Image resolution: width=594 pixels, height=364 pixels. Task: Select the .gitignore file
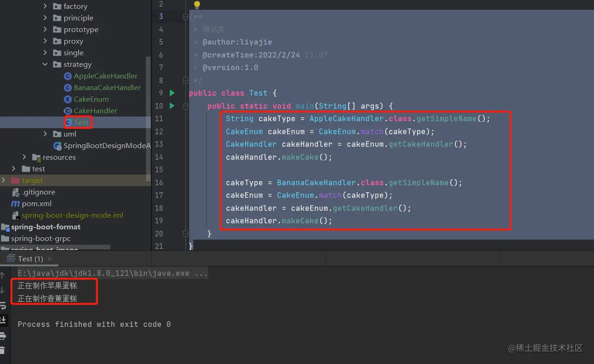(x=39, y=192)
